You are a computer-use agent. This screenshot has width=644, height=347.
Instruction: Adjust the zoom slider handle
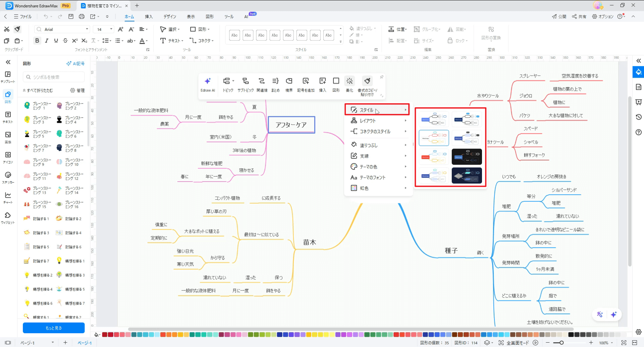point(561,343)
